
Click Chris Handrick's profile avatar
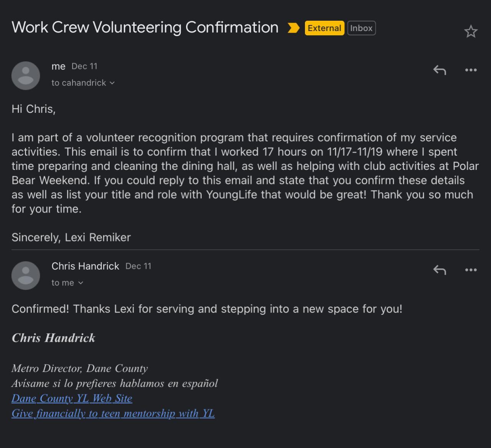[x=26, y=275]
